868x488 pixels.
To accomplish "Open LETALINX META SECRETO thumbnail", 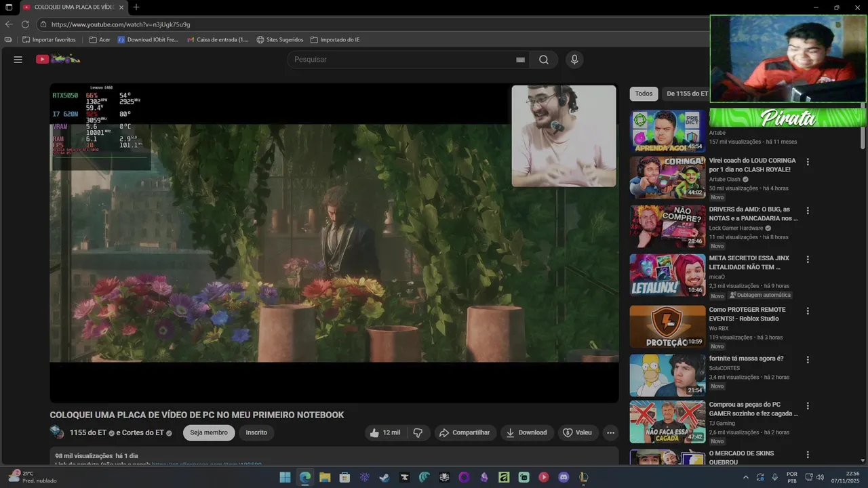I will tap(667, 275).
